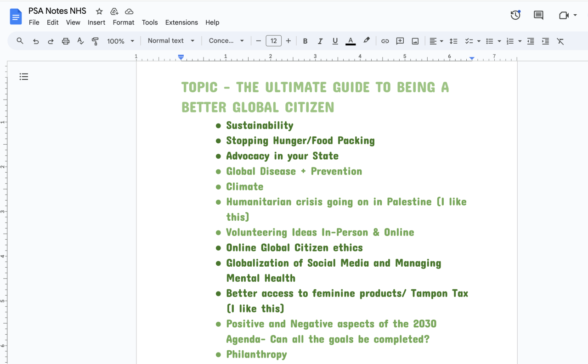This screenshot has width=588, height=364.
Task: Open version history clock icon
Action: click(515, 15)
